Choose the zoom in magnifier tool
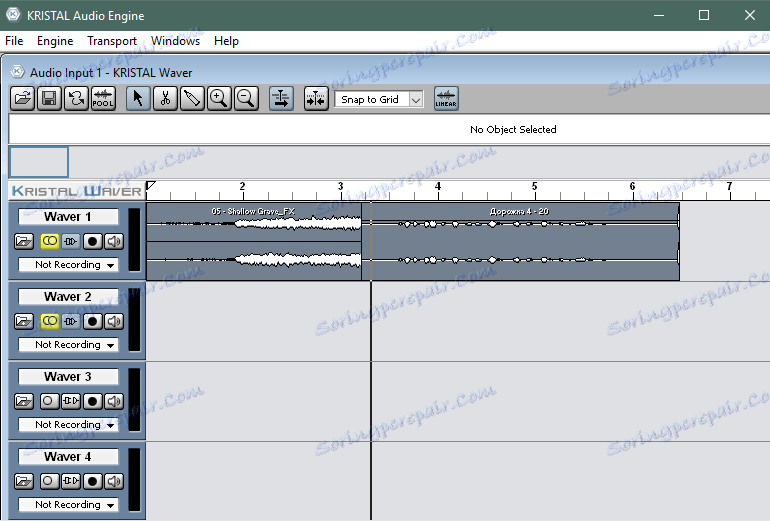770x522 pixels. click(x=219, y=99)
